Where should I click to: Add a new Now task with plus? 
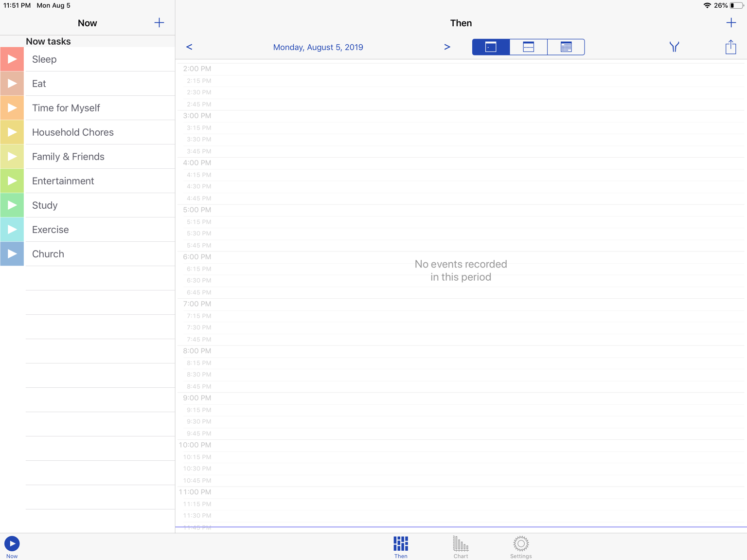point(159,23)
